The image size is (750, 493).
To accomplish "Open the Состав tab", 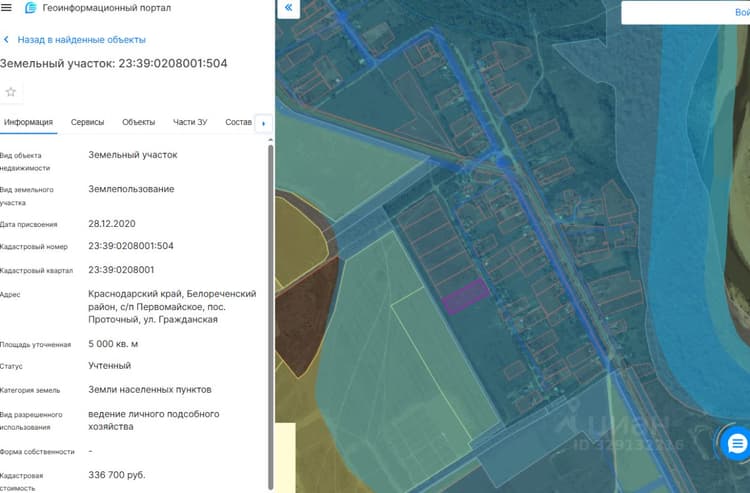I will point(238,122).
